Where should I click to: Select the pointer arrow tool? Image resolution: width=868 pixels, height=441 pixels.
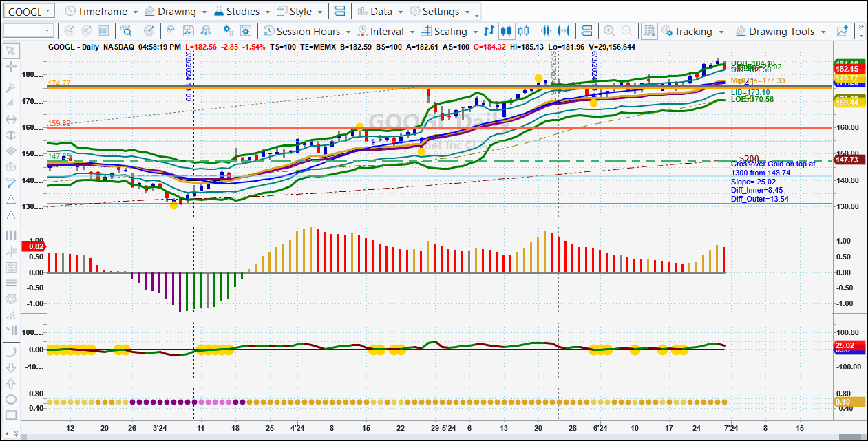tap(11, 52)
